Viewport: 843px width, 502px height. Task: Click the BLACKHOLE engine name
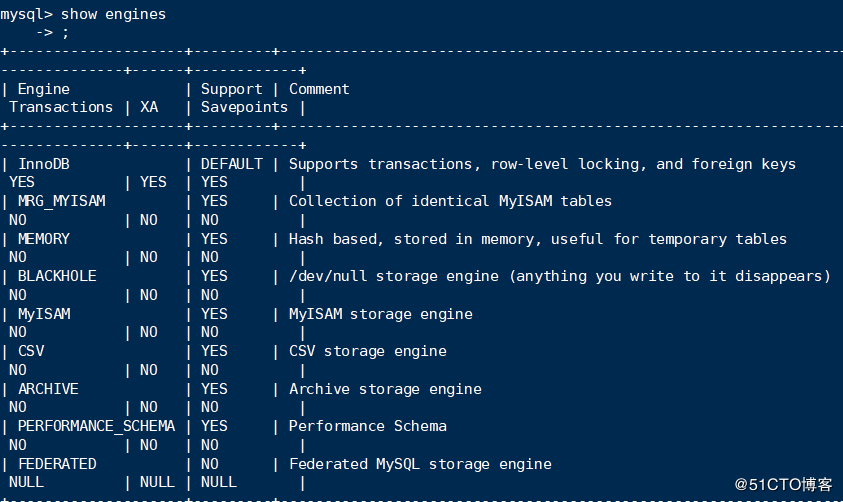coord(57,276)
